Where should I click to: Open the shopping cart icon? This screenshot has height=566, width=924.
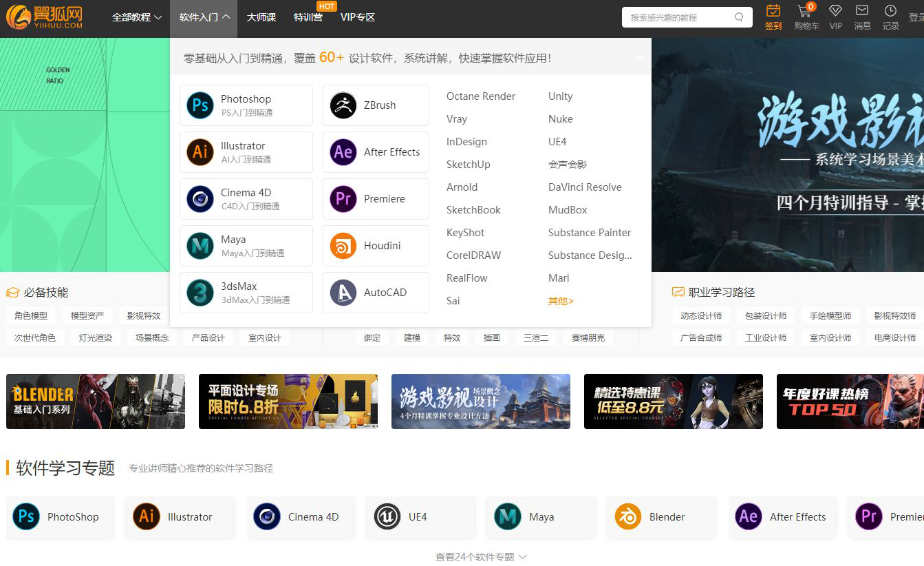point(804,11)
